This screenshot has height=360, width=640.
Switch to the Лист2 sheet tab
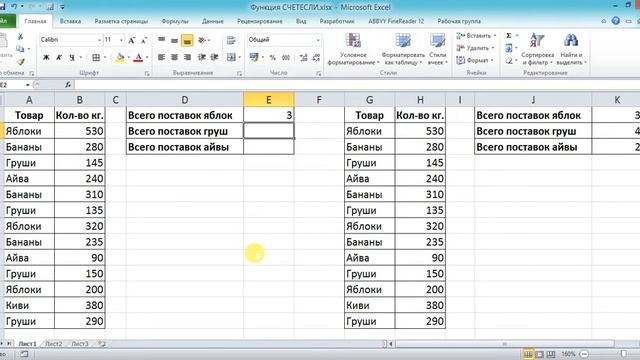coord(53,344)
